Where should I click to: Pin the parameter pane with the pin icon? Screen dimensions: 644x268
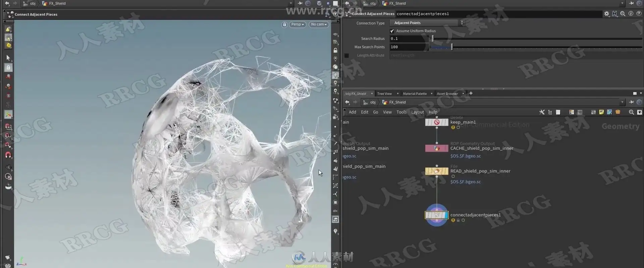click(631, 3)
